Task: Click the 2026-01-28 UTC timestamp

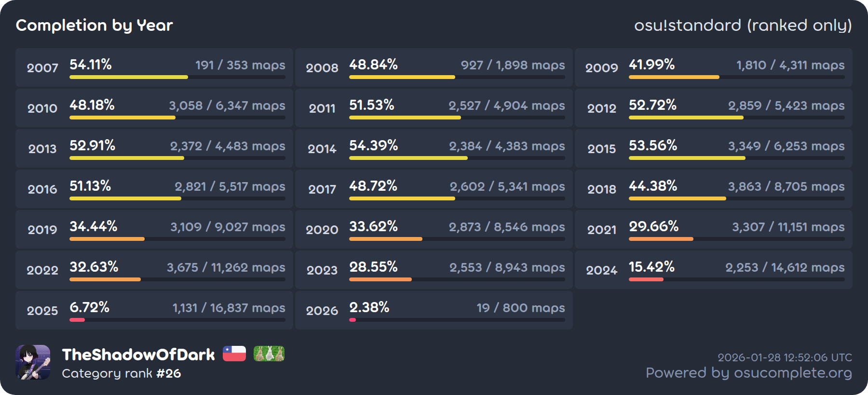Action: (x=785, y=357)
